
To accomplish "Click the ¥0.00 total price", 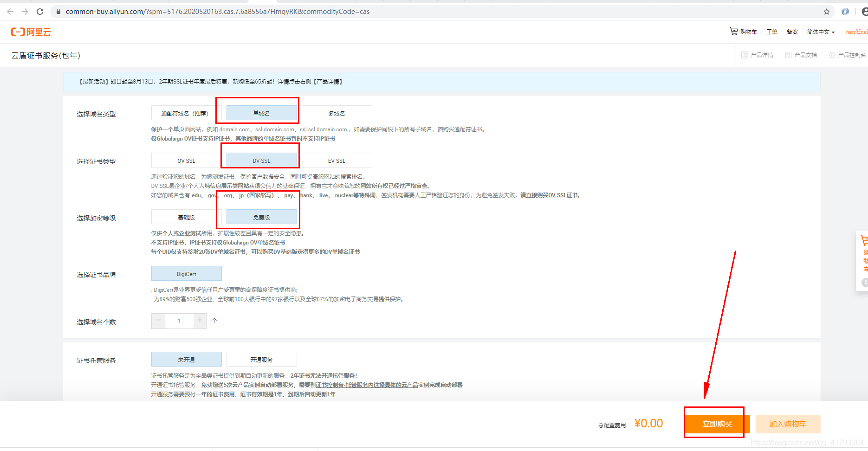I will [648, 423].
